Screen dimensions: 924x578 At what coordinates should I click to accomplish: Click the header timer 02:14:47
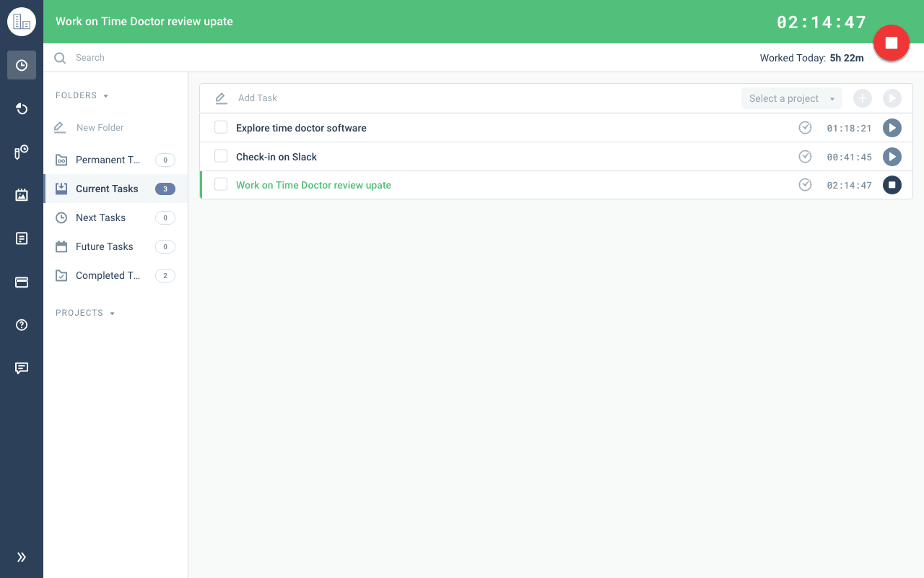coord(821,22)
